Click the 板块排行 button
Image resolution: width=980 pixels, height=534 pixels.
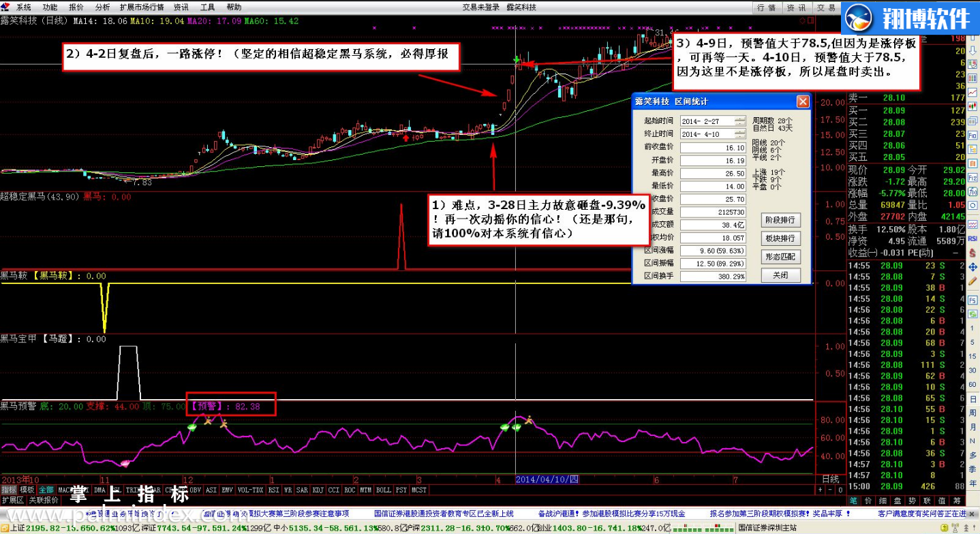(x=780, y=238)
